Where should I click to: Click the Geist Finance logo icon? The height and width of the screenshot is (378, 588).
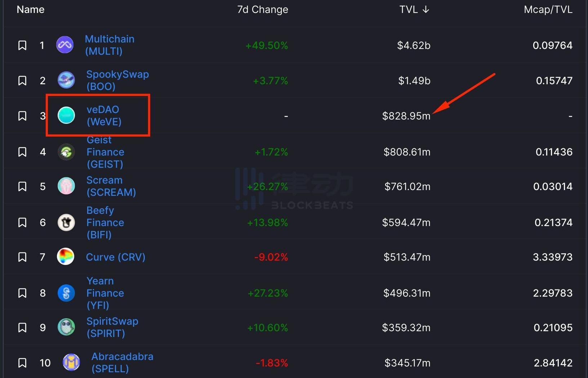pyautogui.click(x=66, y=152)
